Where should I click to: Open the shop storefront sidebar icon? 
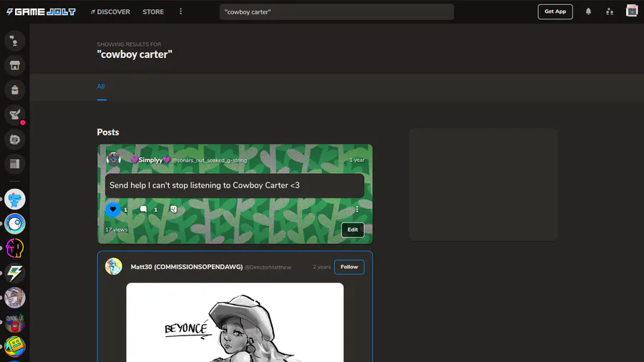(15, 66)
